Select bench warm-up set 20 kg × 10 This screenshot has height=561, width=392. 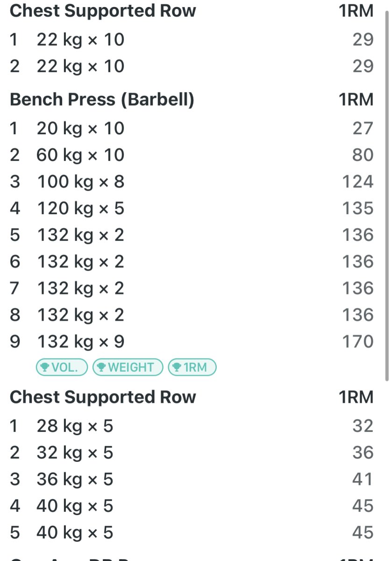(x=80, y=128)
